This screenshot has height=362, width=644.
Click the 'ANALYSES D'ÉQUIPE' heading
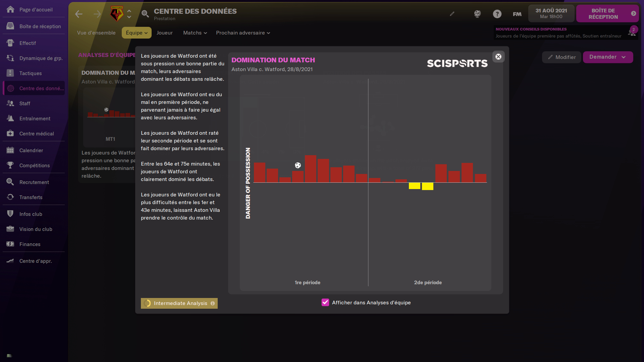[x=107, y=55]
